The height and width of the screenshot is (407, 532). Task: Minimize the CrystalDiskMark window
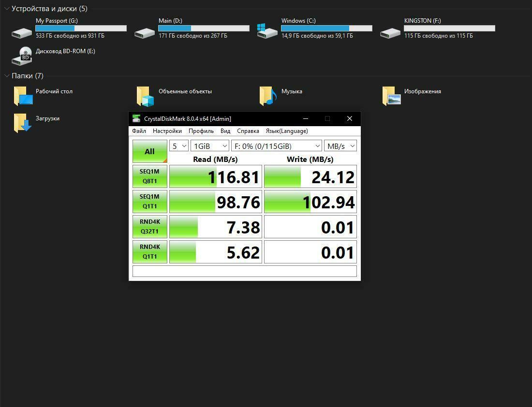click(306, 119)
